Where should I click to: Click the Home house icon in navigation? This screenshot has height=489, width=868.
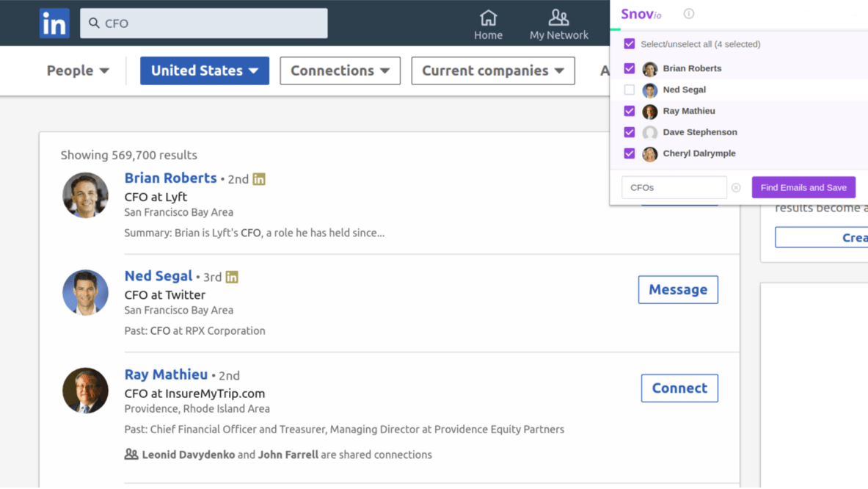(x=488, y=18)
